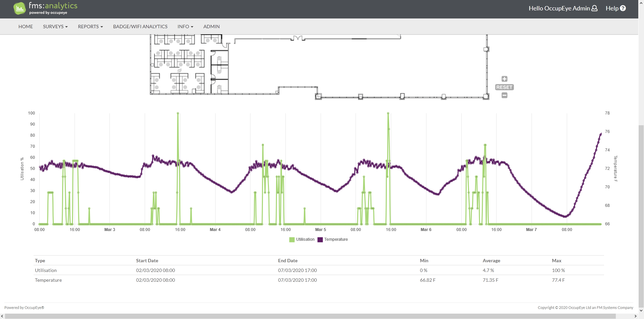Click the Utilisation % axis title
Image resolution: width=644 pixels, height=319 pixels.
click(22, 169)
